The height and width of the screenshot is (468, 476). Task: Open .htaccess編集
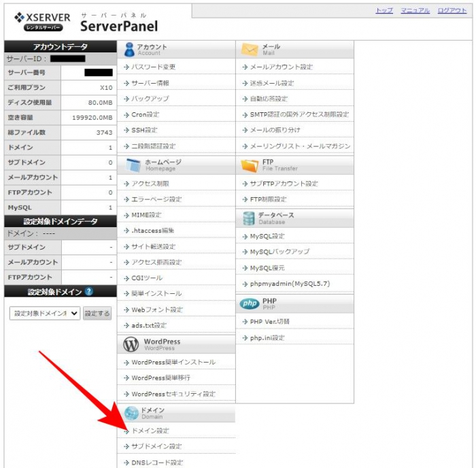click(x=153, y=231)
